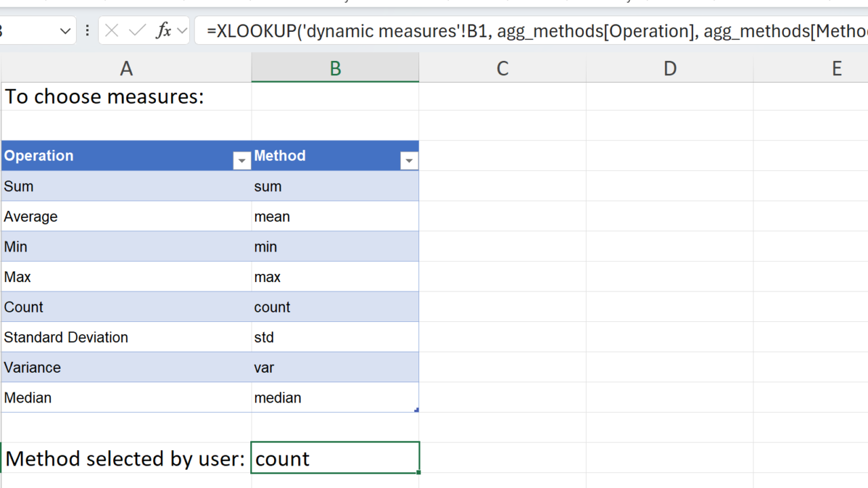
Task: Click the table resize handle below median
Action: 416,410
